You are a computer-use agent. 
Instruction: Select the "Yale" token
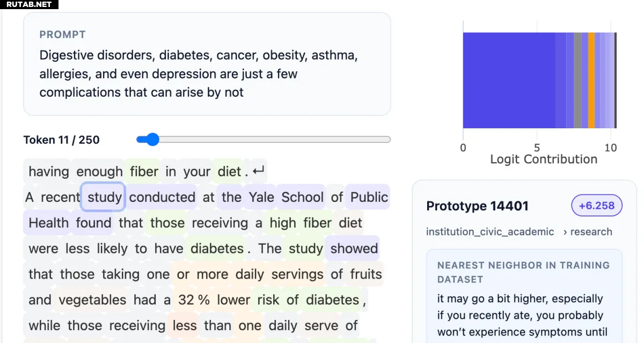click(x=261, y=197)
